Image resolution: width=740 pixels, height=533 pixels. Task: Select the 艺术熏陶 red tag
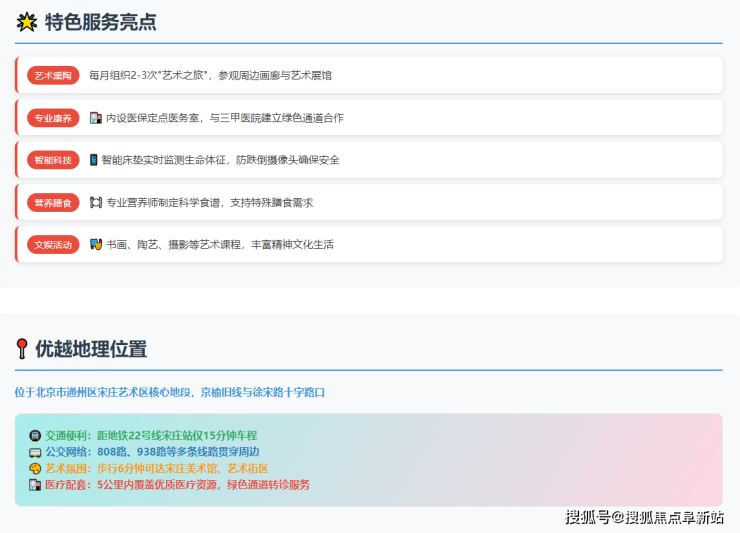coord(53,76)
